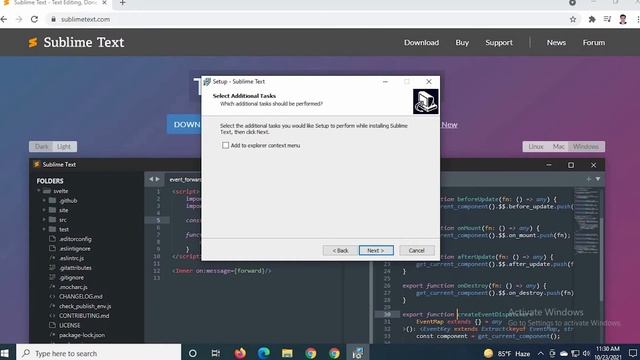This screenshot has width=640, height=360.
Task: Reload the browser page
Action: [x=34, y=19]
